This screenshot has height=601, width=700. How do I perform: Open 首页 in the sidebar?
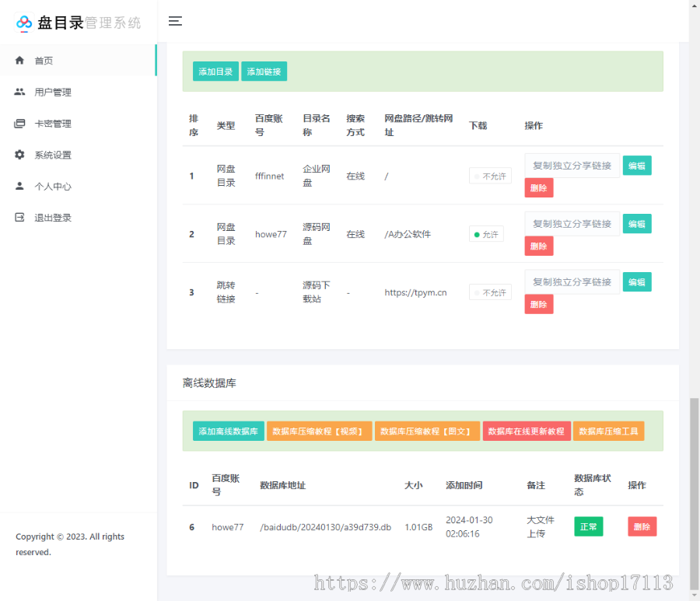78,60
